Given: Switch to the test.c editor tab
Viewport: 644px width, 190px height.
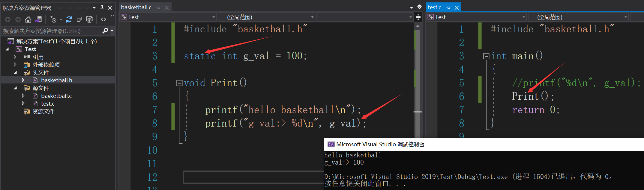Looking at the screenshot, I should point(435,7).
